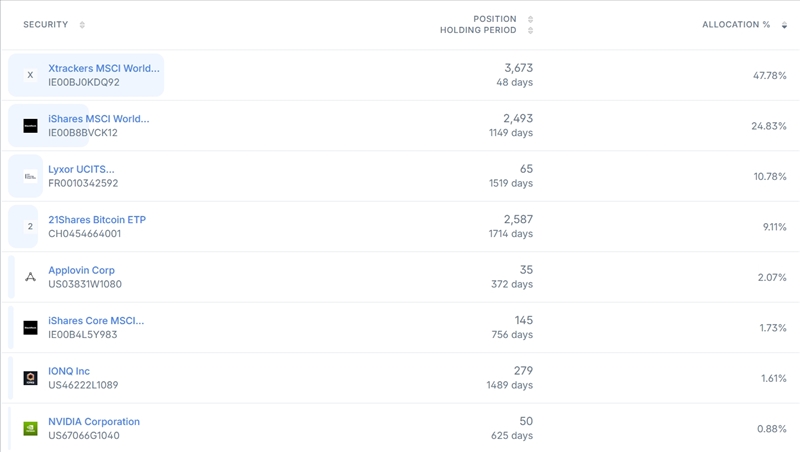The width and height of the screenshot is (800, 452).
Task: Click the IONQ Inc logo icon
Action: pyautogui.click(x=30, y=378)
